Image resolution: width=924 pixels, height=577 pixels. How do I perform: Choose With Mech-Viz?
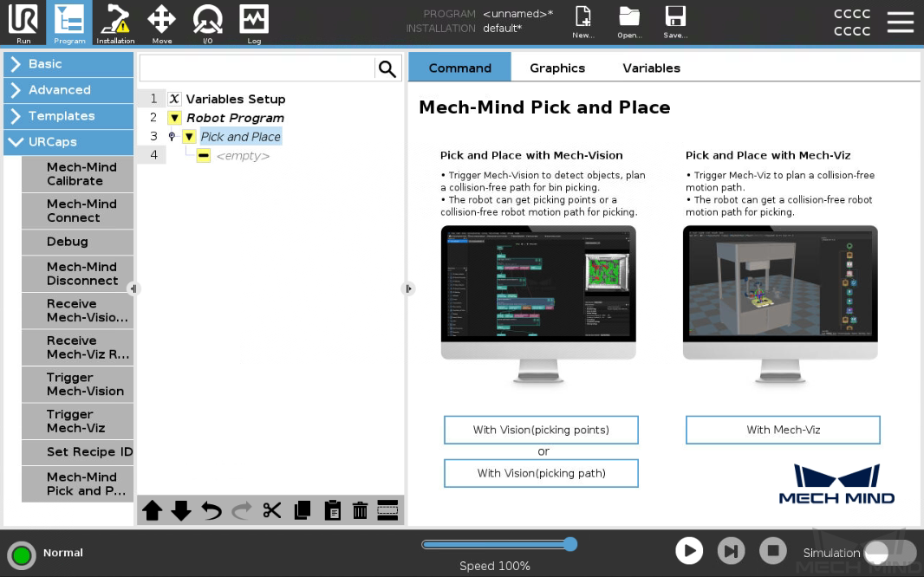click(783, 430)
